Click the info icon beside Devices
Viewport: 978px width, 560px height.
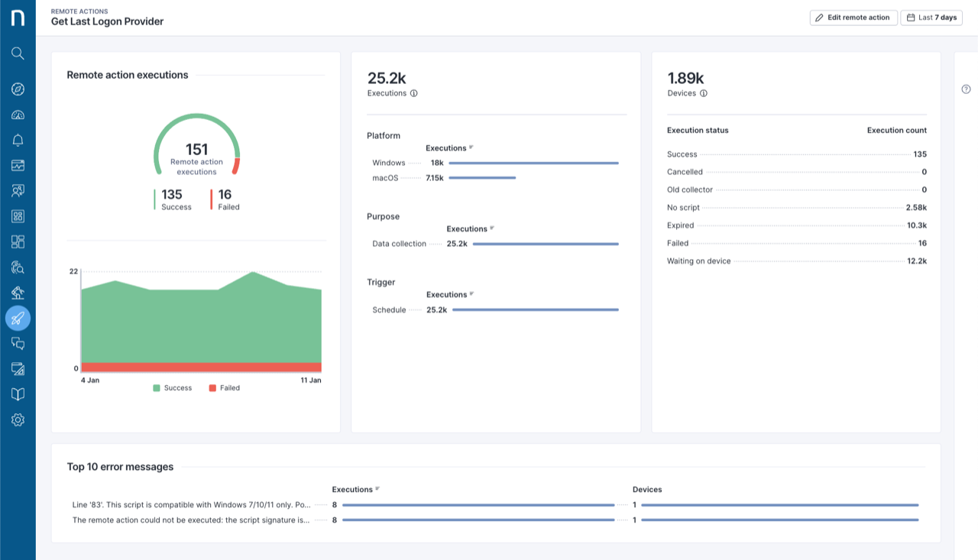point(704,94)
